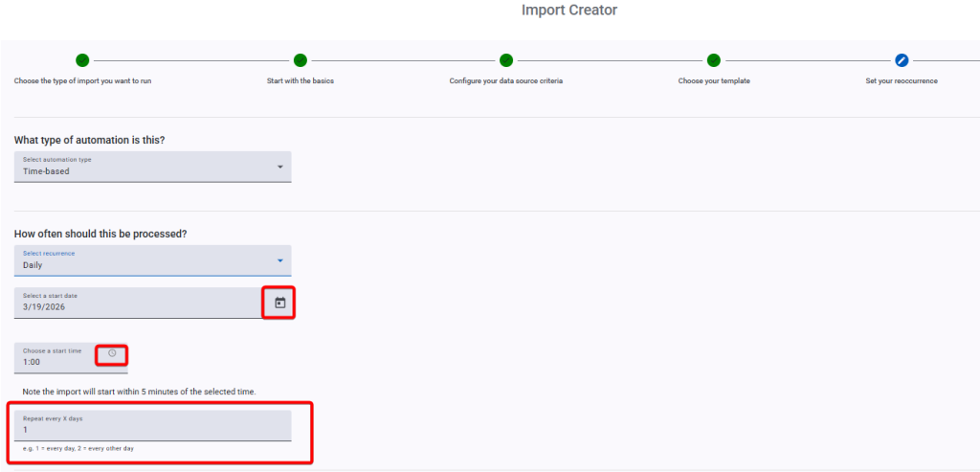Select "Set your reoccurrence" step label
The image size is (980, 472).
pyautogui.click(x=902, y=81)
